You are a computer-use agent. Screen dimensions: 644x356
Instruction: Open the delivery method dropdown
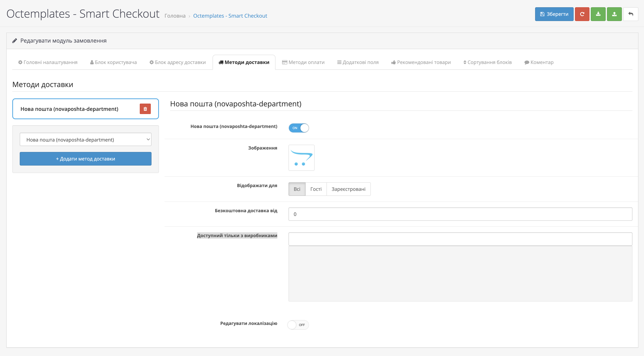85,140
